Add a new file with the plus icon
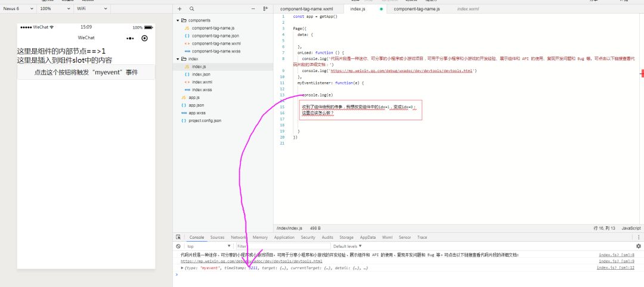 179,8
